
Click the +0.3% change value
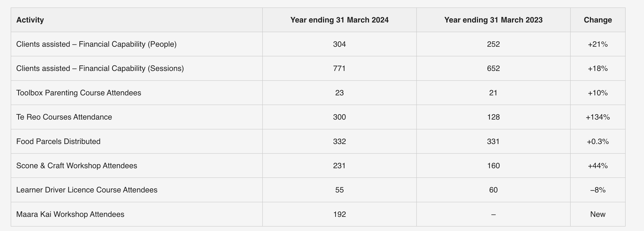point(598,141)
